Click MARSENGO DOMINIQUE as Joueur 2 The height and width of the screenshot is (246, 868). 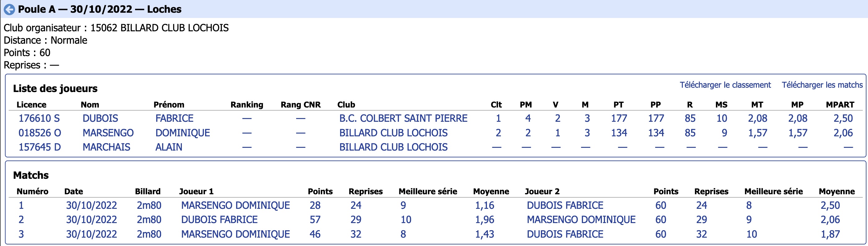(x=581, y=220)
